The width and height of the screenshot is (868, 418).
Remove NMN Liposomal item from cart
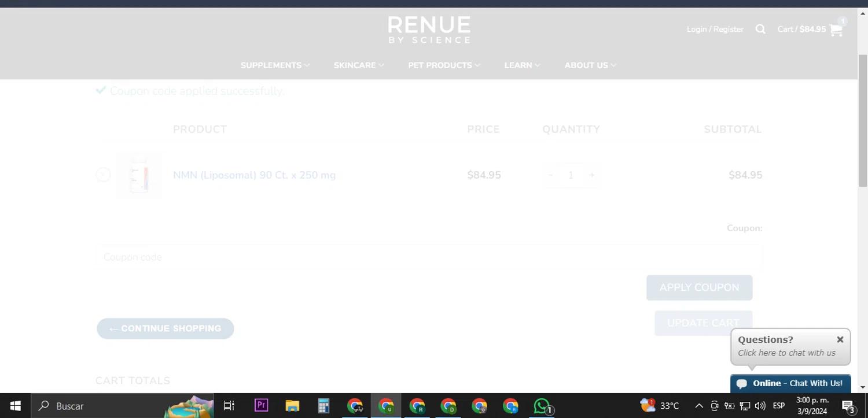(103, 175)
